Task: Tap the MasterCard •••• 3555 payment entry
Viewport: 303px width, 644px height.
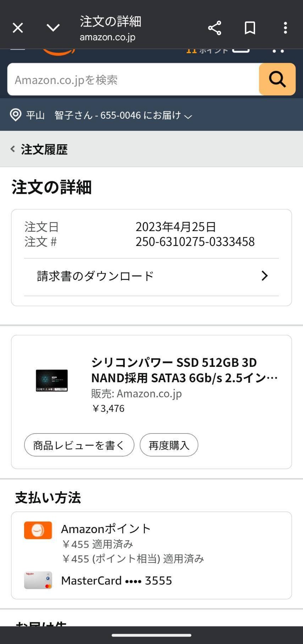Action: [x=116, y=581]
